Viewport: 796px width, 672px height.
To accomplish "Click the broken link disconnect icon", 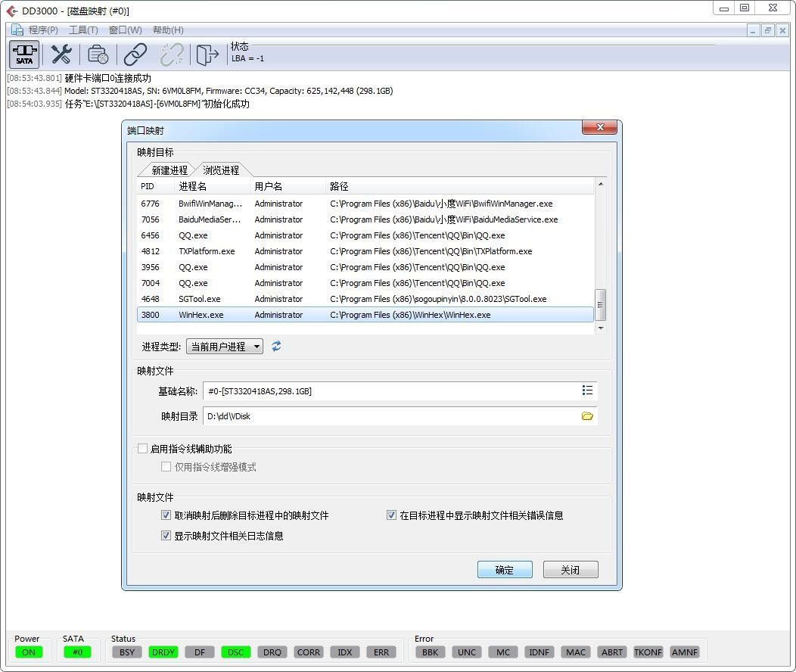I will [x=172, y=54].
